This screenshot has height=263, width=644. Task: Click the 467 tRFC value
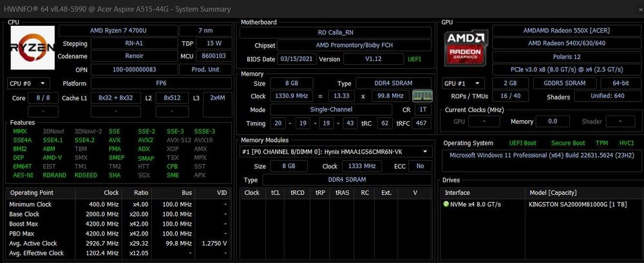pos(421,123)
